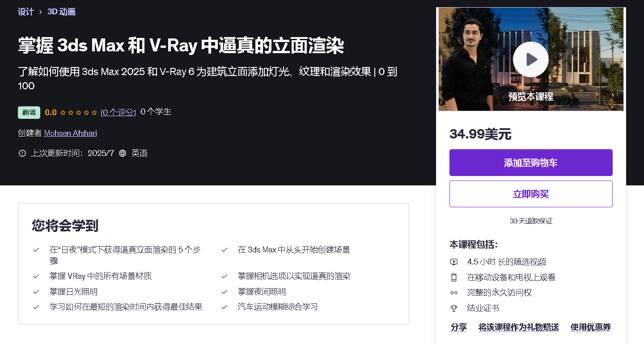Click the 英语 language label

point(140,153)
